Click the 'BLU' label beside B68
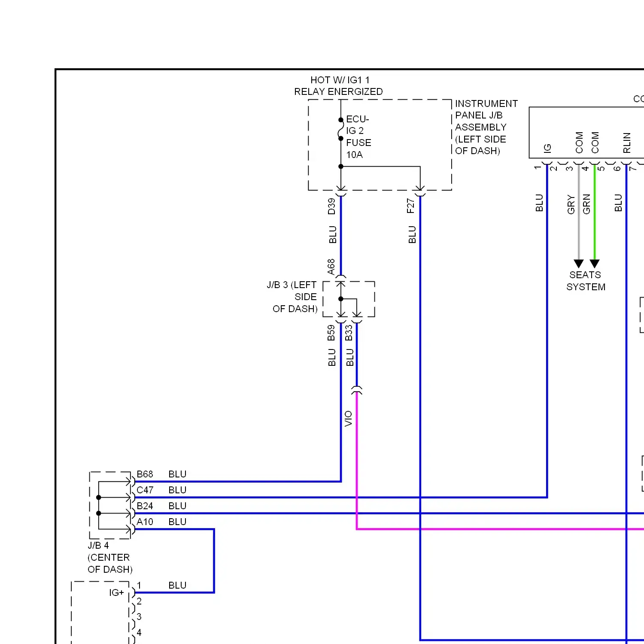The height and width of the screenshot is (644, 644). tap(177, 474)
